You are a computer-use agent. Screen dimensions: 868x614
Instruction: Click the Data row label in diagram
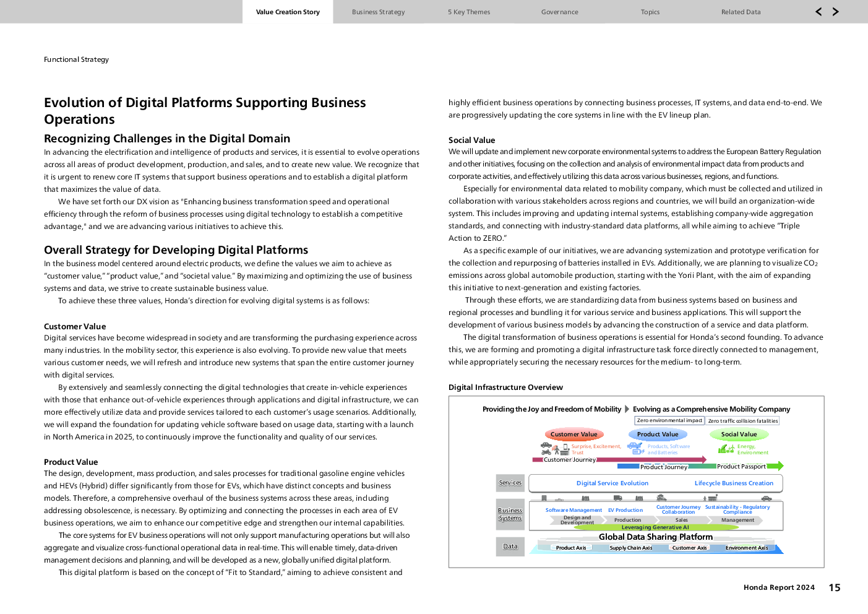click(x=510, y=547)
